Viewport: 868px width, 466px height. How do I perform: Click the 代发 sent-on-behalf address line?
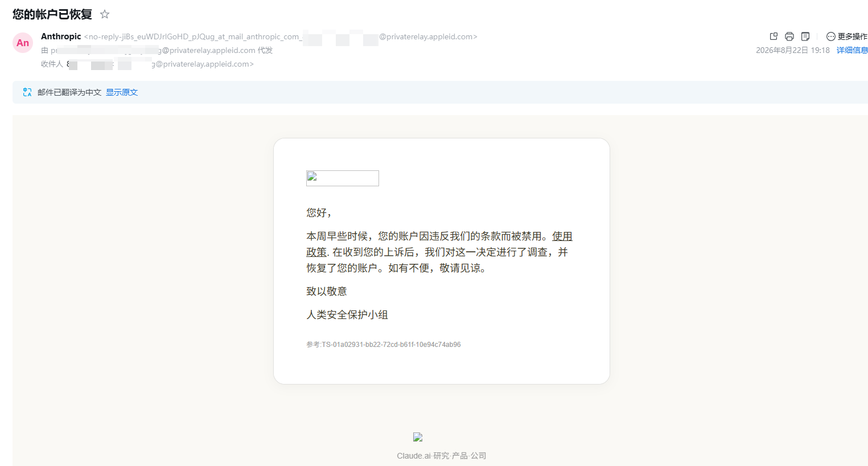pyautogui.click(x=157, y=50)
